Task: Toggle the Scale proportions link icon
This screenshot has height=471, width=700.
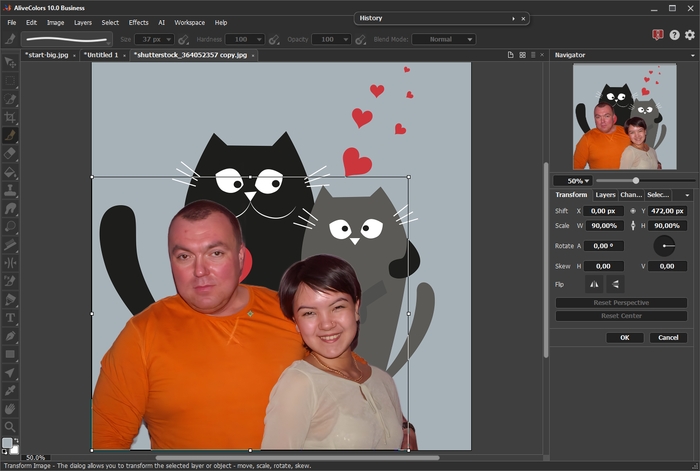Action: 633,225
